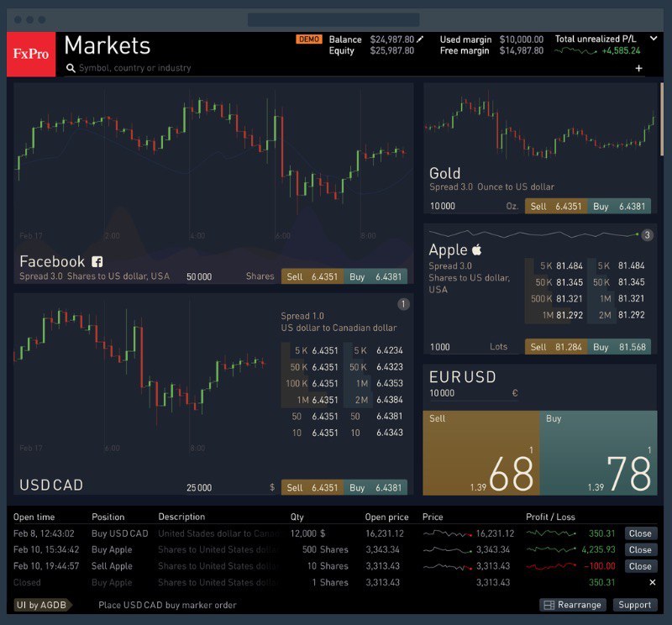The height and width of the screenshot is (625, 672).
Task: Edit Gold quantity 10 000 Oz.
Action: coord(474,206)
